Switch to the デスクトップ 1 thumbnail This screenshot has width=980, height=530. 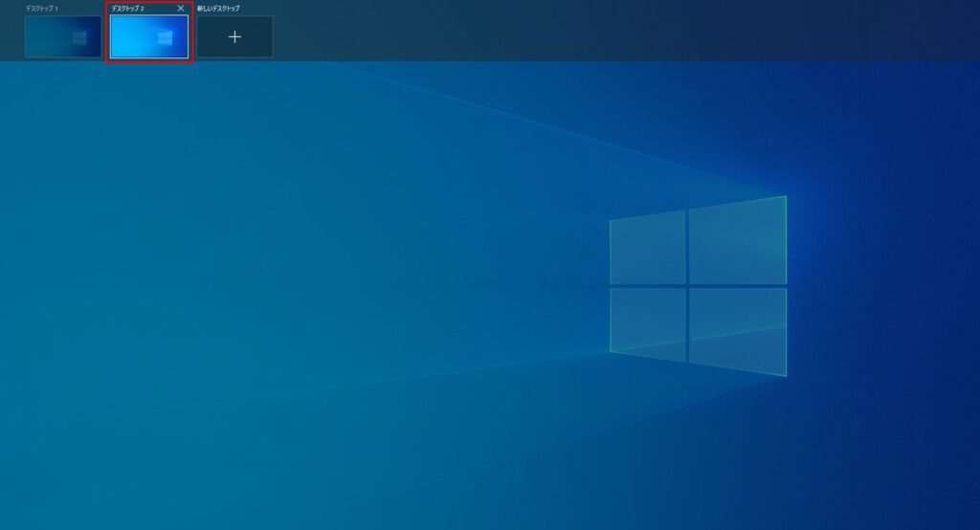tap(63, 37)
